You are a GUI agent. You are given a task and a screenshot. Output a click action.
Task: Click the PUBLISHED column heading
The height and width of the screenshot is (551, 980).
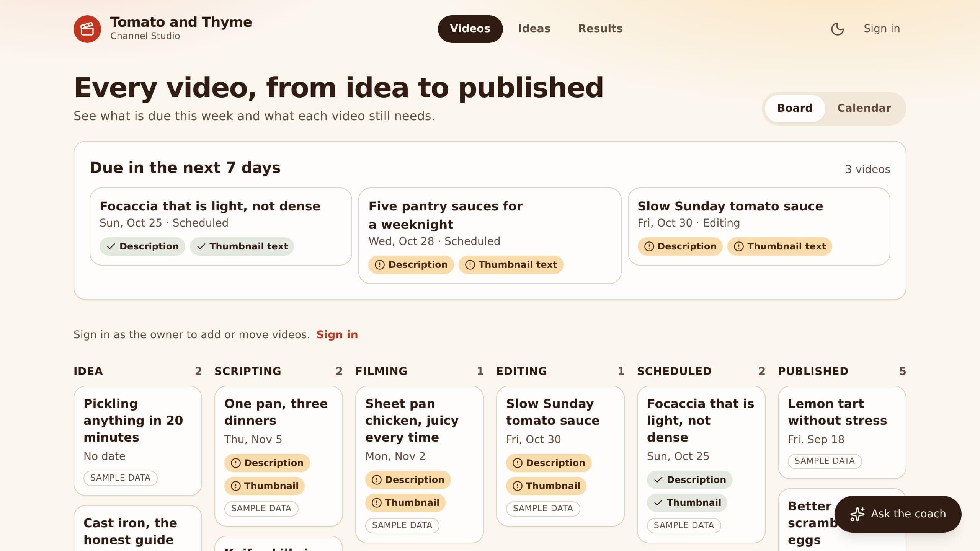click(x=813, y=371)
